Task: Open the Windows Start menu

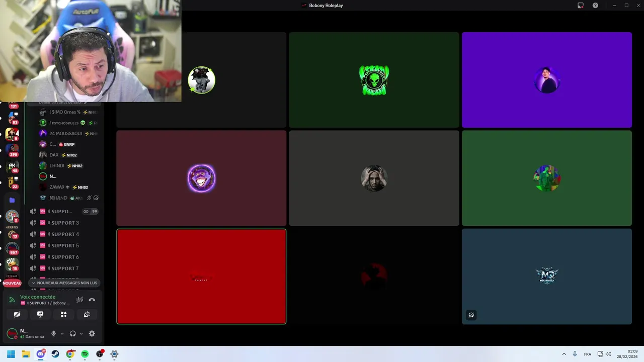Action: coord(11,354)
